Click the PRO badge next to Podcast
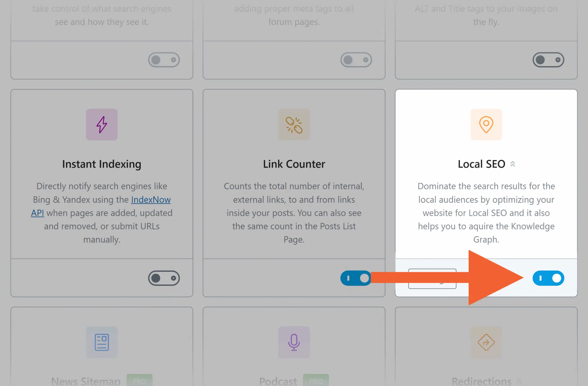Screen dimensions: 588x386 (316, 381)
